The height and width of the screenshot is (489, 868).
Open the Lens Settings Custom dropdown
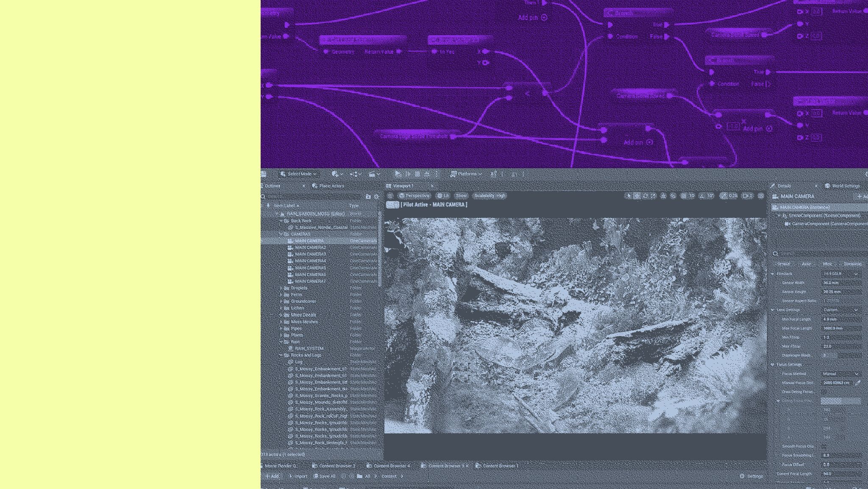[840, 310]
